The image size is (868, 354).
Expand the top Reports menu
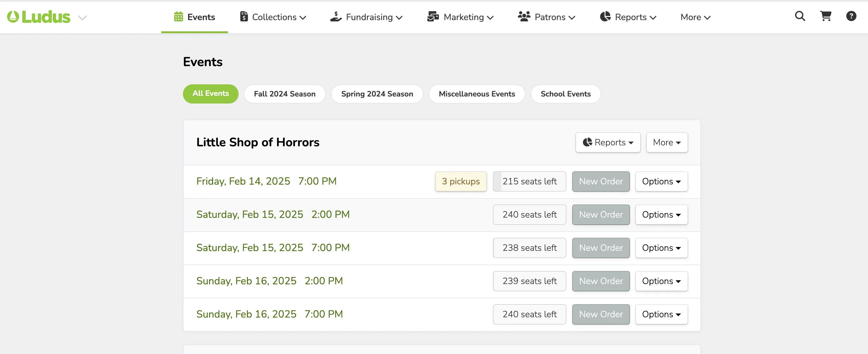coord(628,17)
